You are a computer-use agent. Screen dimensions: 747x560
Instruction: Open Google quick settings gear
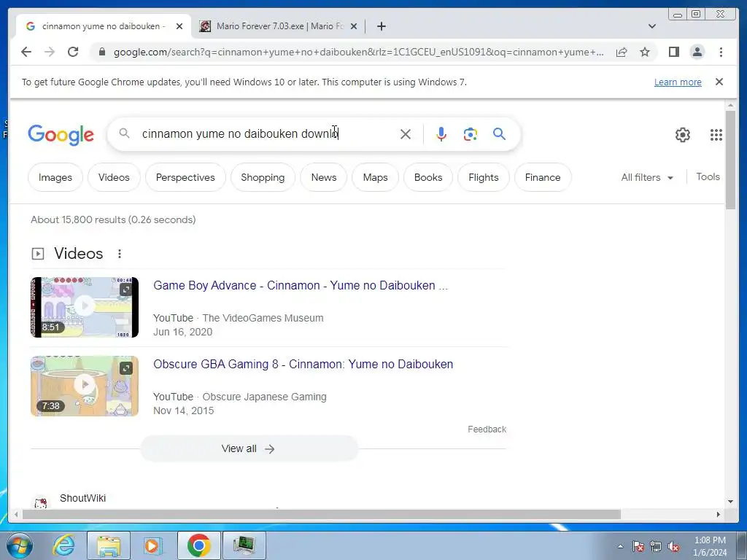(682, 135)
